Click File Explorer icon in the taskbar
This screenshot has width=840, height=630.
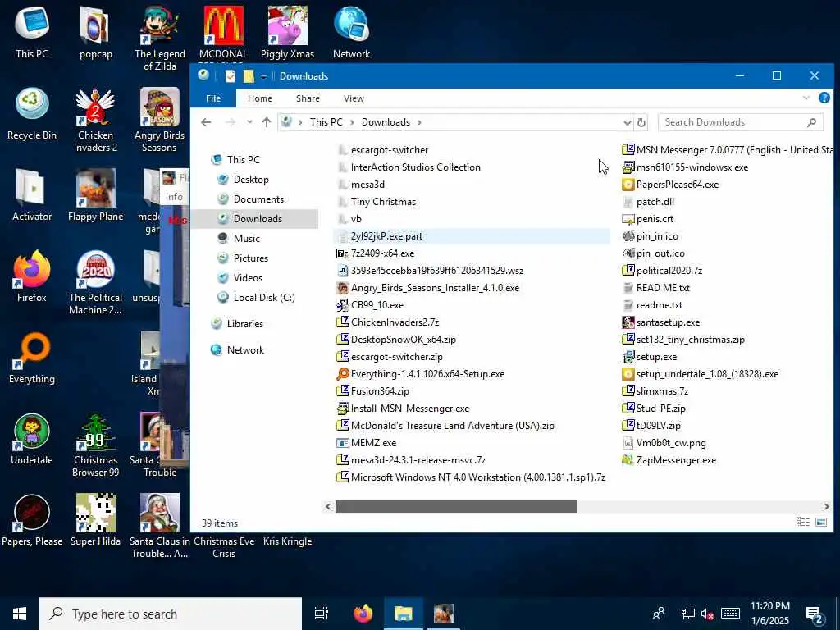click(403, 614)
